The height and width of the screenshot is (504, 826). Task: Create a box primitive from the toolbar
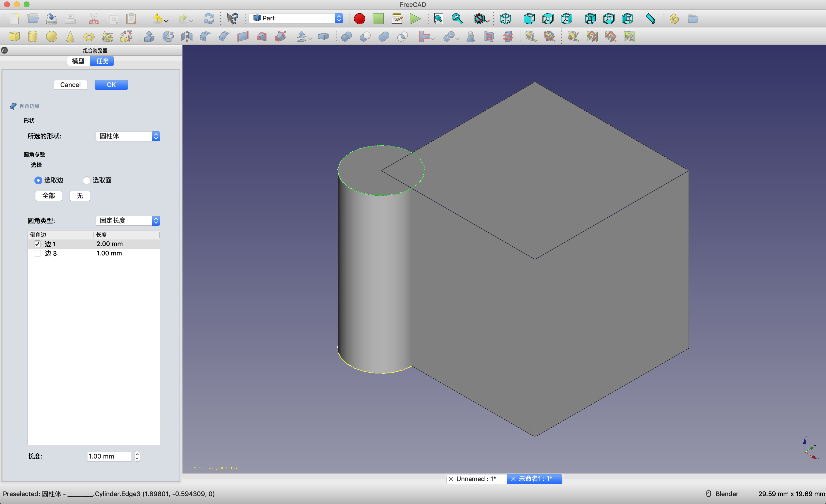point(14,37)
